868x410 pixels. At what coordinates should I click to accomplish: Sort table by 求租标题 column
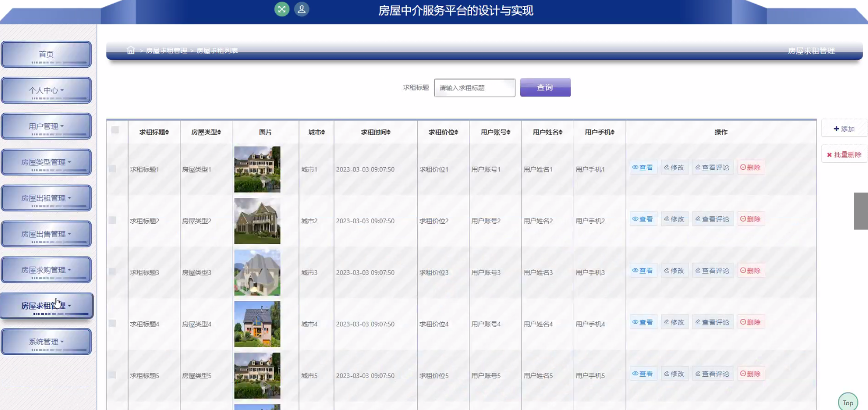[154, 132]
